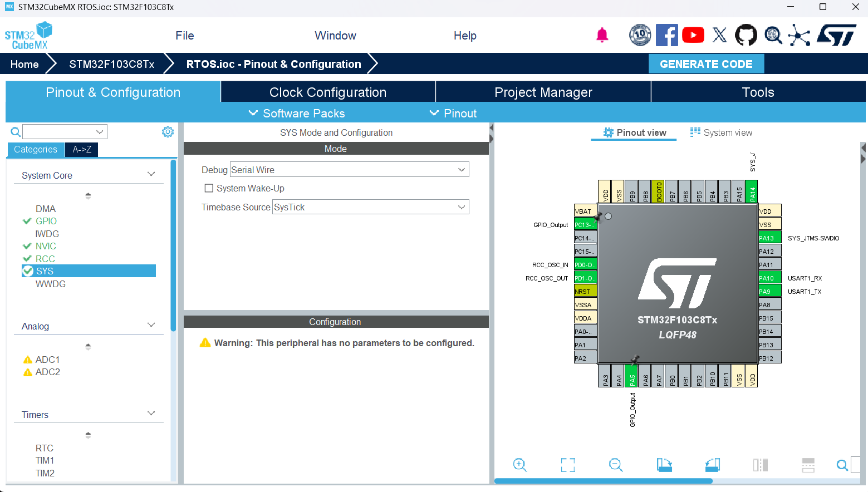Click the sort arrows under System Core
868x492 pixels.
(x=88, y=196)
